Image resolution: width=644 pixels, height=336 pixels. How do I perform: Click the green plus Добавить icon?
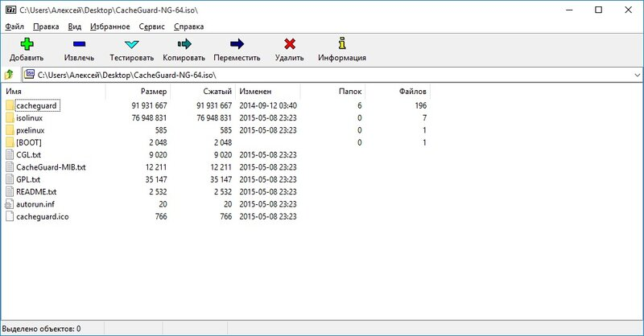pyautogui.click(x=27, y=44)
